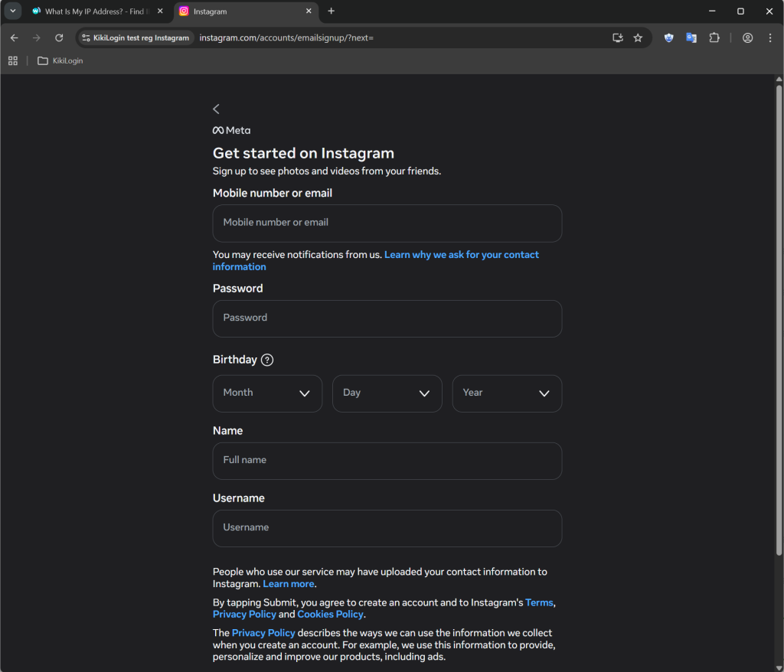Image resolution: width=784 pixels, height=672 pixels.
Task: Click the browser address bar URL
Action: click(286, 38)
